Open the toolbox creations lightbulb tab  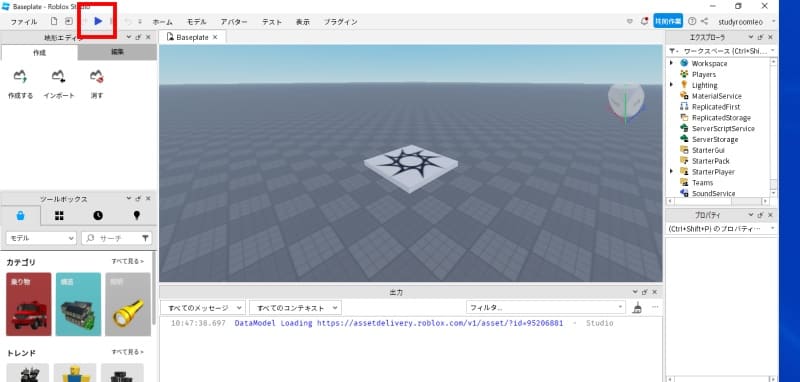[136, 216]
